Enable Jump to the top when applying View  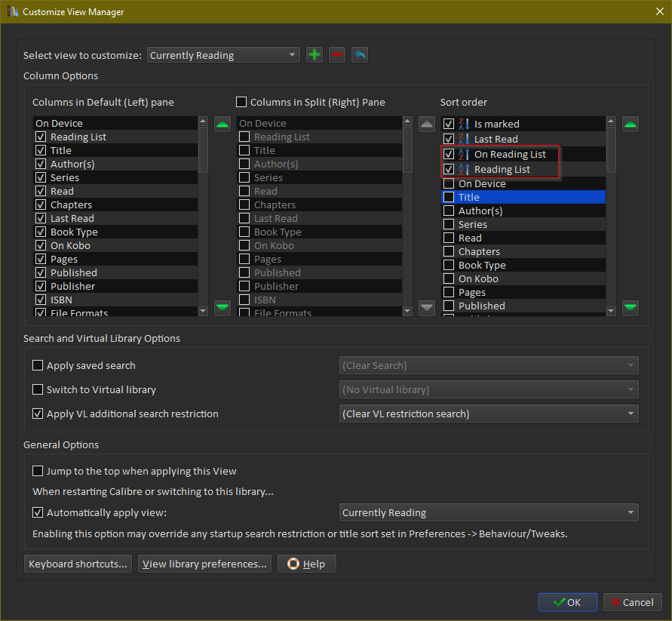click(x=38, y=471)
